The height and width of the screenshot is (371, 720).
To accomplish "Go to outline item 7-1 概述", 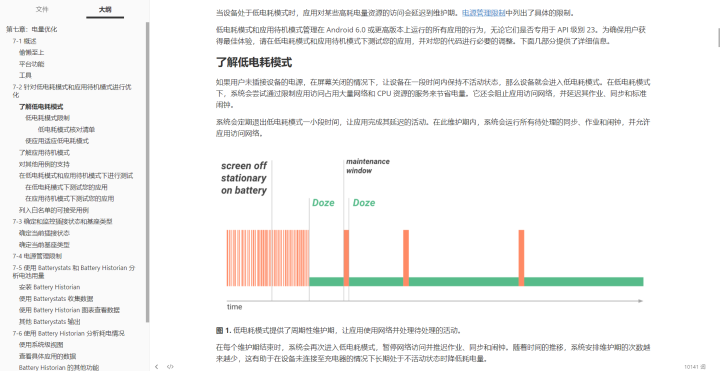I will coord(24,41).
